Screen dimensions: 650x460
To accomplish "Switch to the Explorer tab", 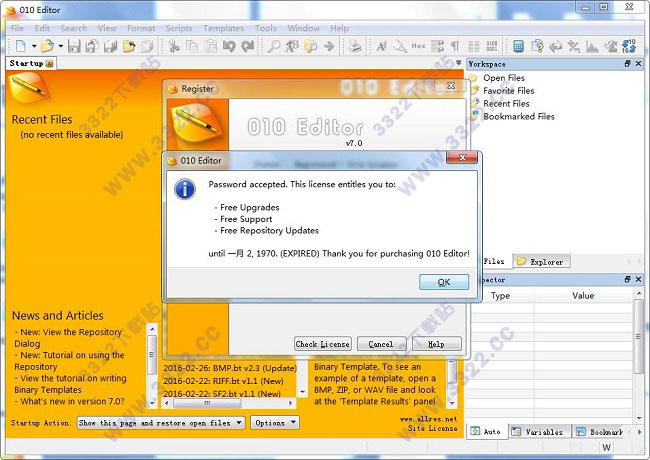I will click(541, 261).
